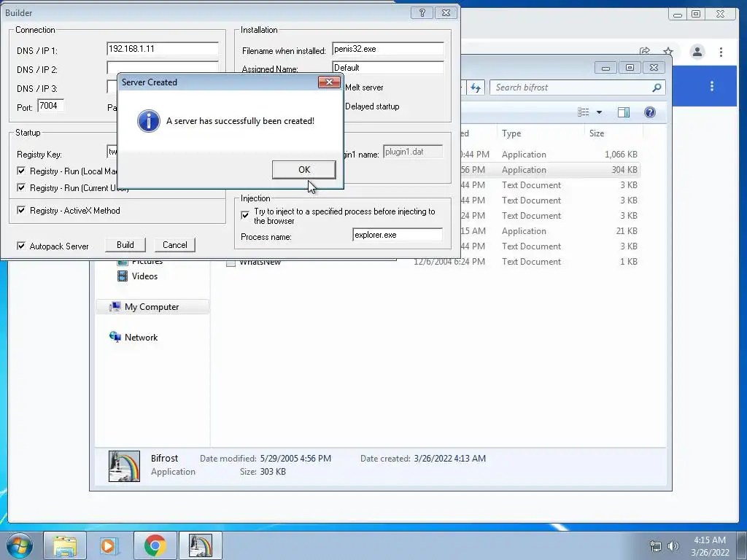747x560 pixels.
Task: Click the disabled plugin1.dat name field
Action: [x=413, y=152]
